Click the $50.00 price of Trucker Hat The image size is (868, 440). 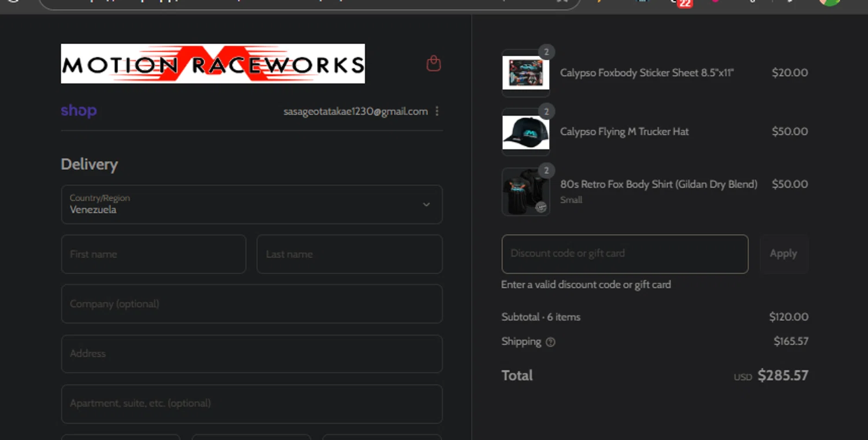(x=790, y=131)
